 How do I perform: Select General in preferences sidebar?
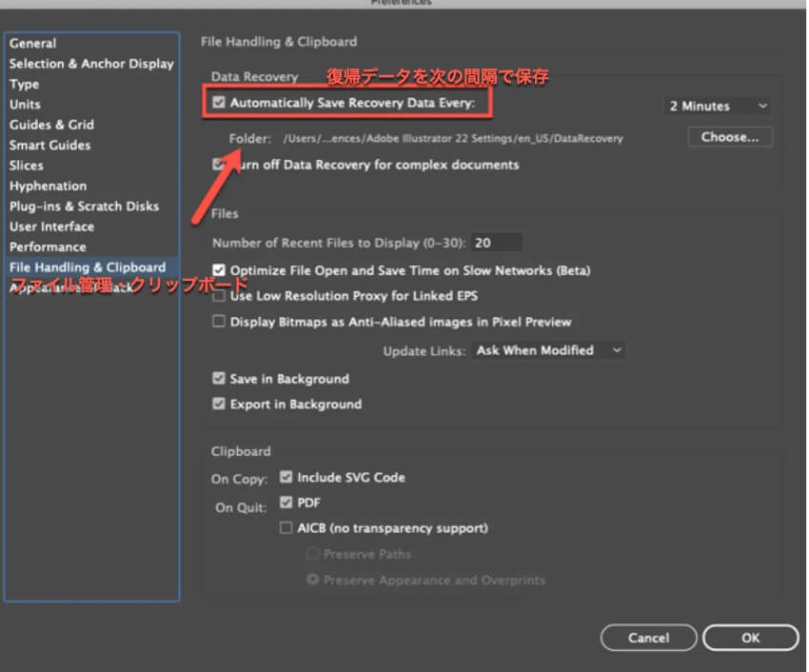(x=33, y=43)
